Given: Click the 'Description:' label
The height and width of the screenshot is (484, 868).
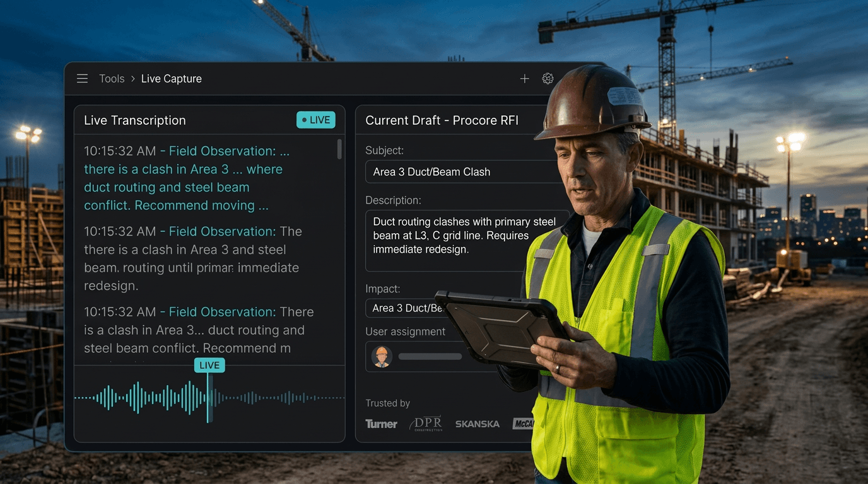Looking at the screenshot, I should (x=393, y=200).
